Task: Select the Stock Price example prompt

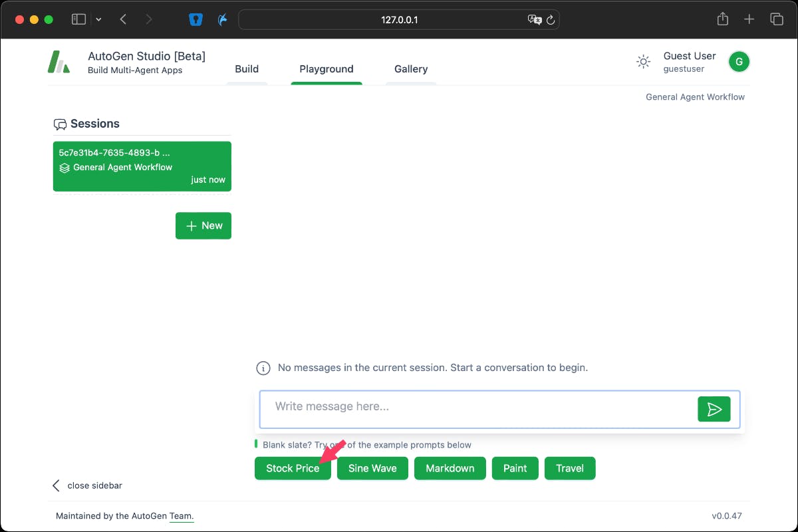Action: coord(293,468)
